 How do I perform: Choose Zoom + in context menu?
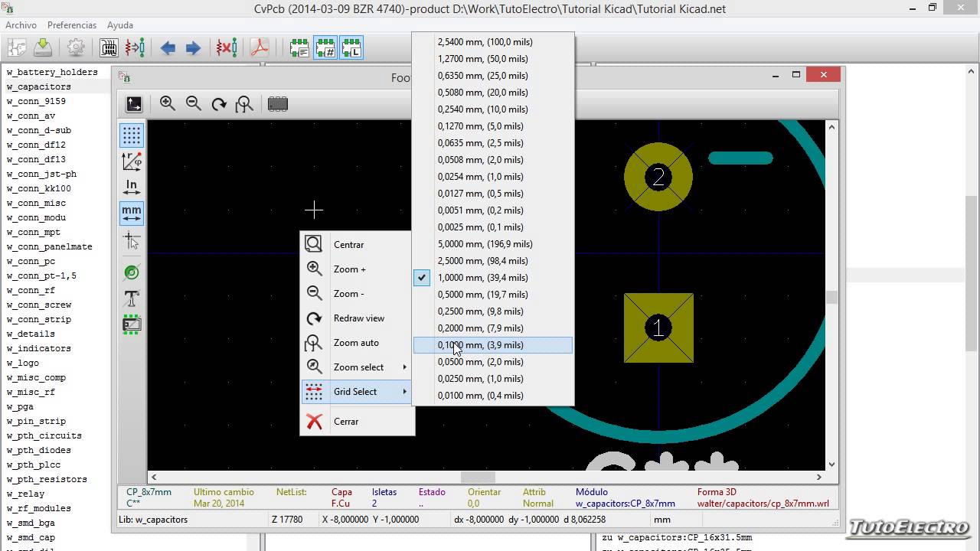pos(357,269)
